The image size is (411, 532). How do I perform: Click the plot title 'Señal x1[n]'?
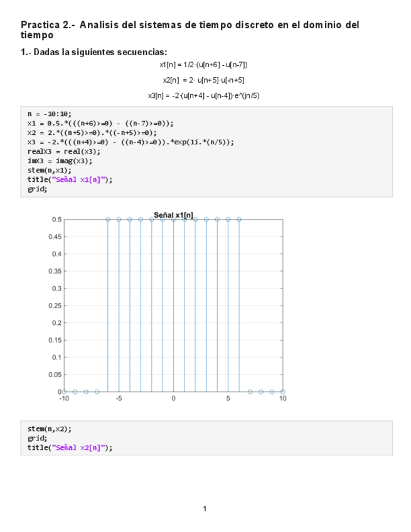point(173,215)
